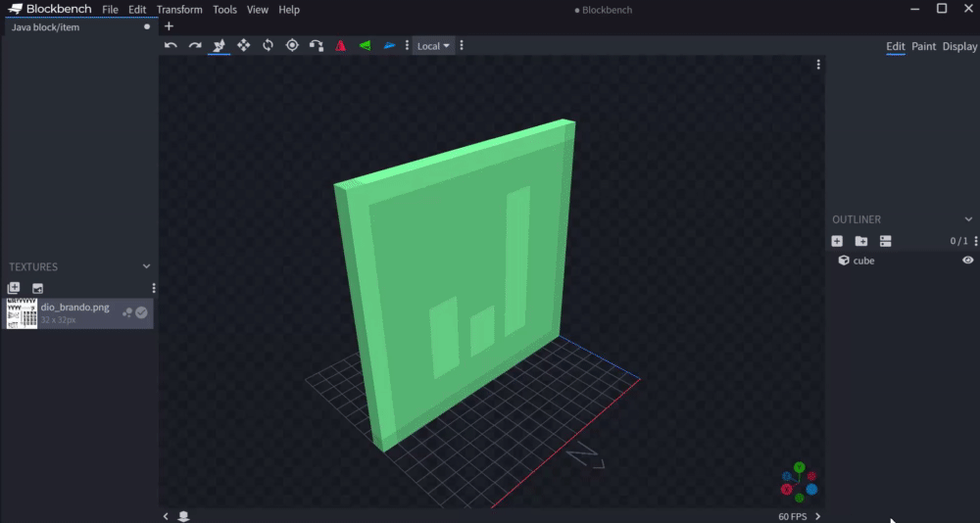Open Outliner panel three-dot menu
This screenshot has width=980, height=523.
976,241
